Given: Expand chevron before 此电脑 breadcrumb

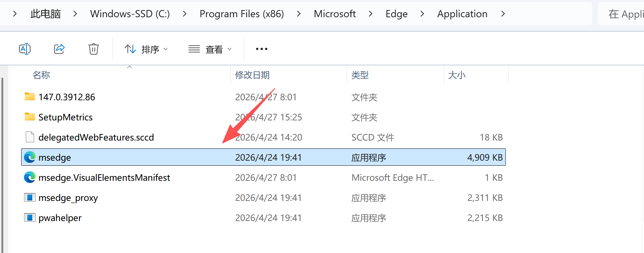Looking at the screenshot, I should [x=15, y=14].
